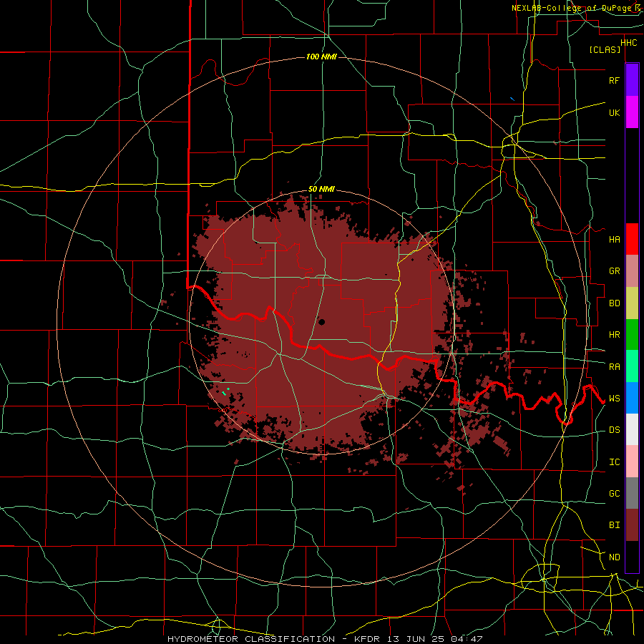Click the IC legend label
644x644 pixels.
614,462
